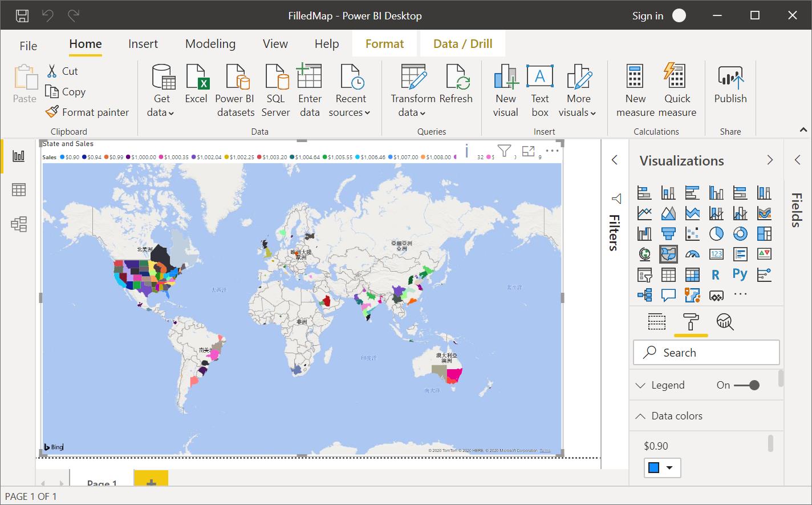Open the Fields wells pane
Viewport: 812px width, 505px height.
[657, 322]
